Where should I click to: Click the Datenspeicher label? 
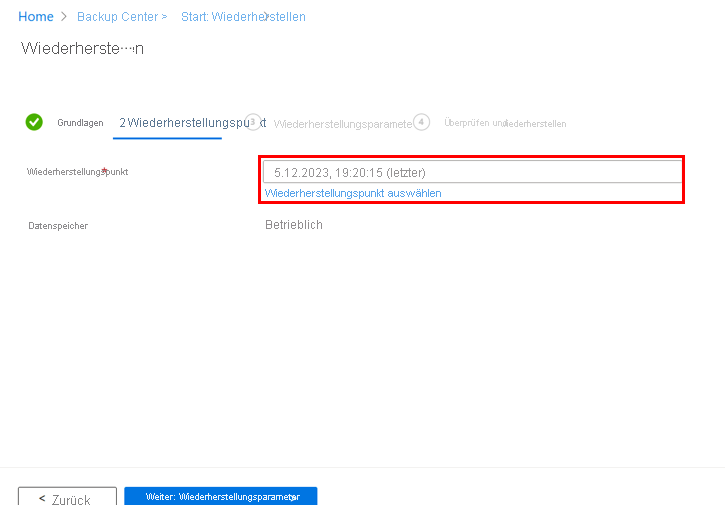(x=58, y=226)
